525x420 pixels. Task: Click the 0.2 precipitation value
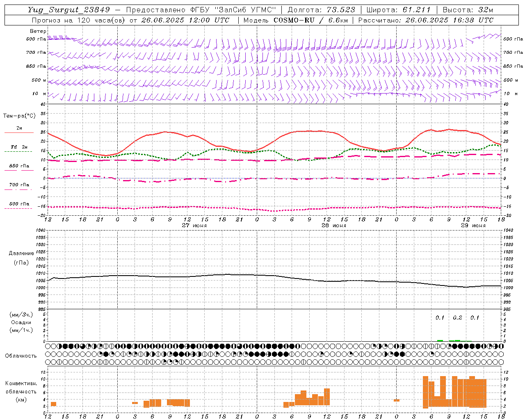tap(457, 317)
